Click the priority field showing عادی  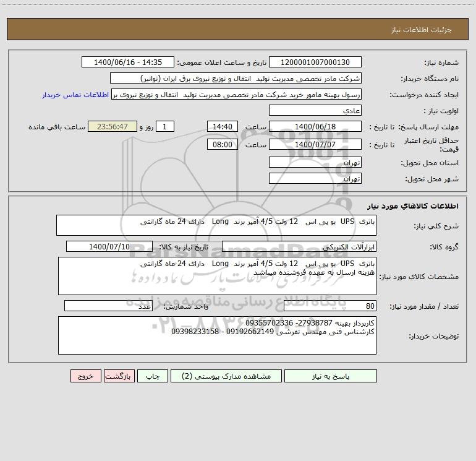pyautogui.click(x=315, y=110)
